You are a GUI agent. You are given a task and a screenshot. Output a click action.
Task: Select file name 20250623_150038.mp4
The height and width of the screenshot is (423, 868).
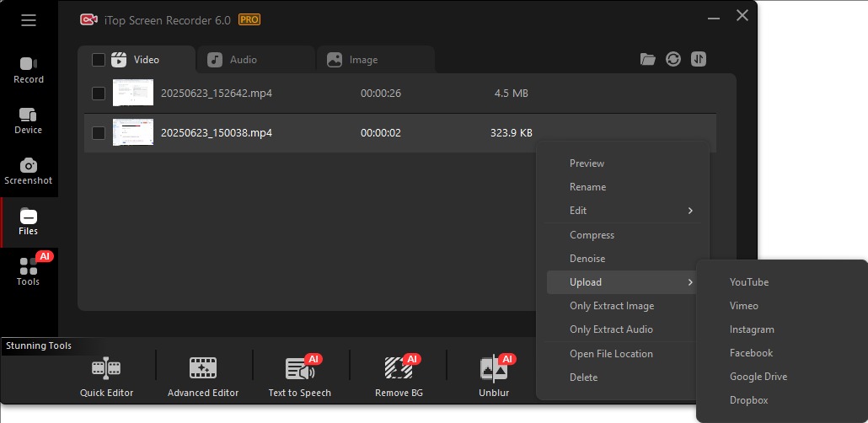pos(217,133)
